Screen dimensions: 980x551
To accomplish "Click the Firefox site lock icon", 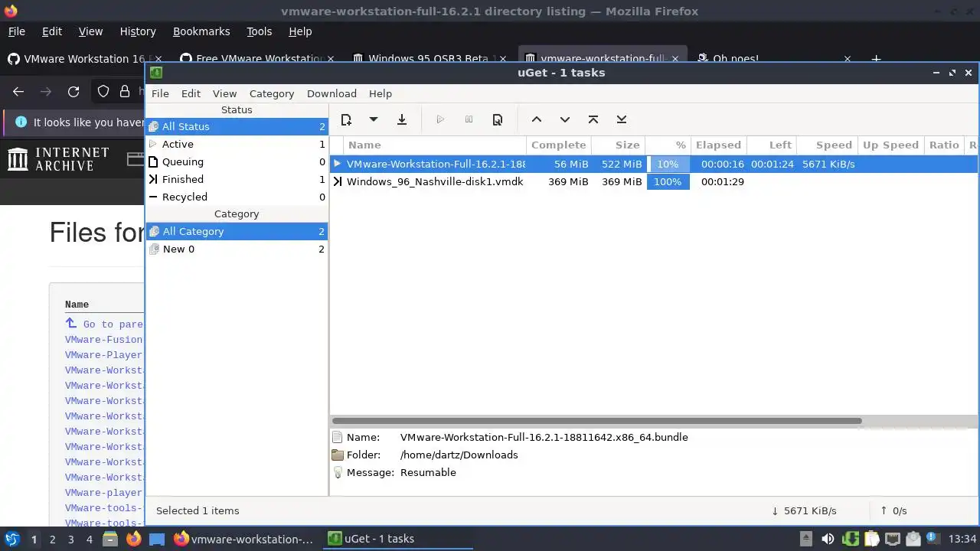I will [125, 92].
